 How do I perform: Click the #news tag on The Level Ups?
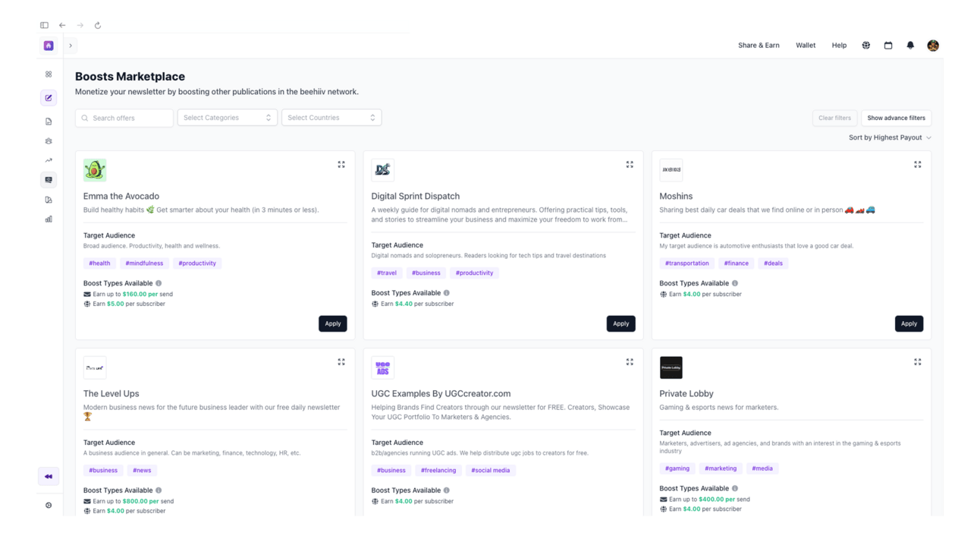tap(142, 470)
